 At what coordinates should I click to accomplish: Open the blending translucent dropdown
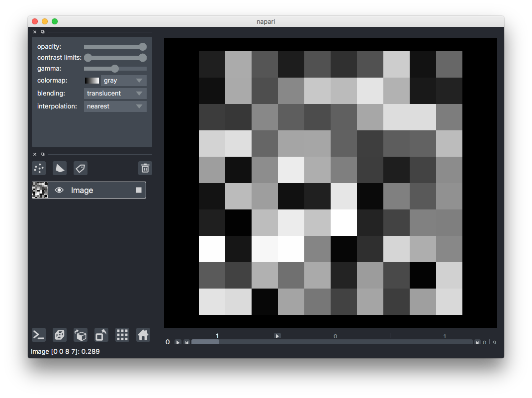(115, 94)
